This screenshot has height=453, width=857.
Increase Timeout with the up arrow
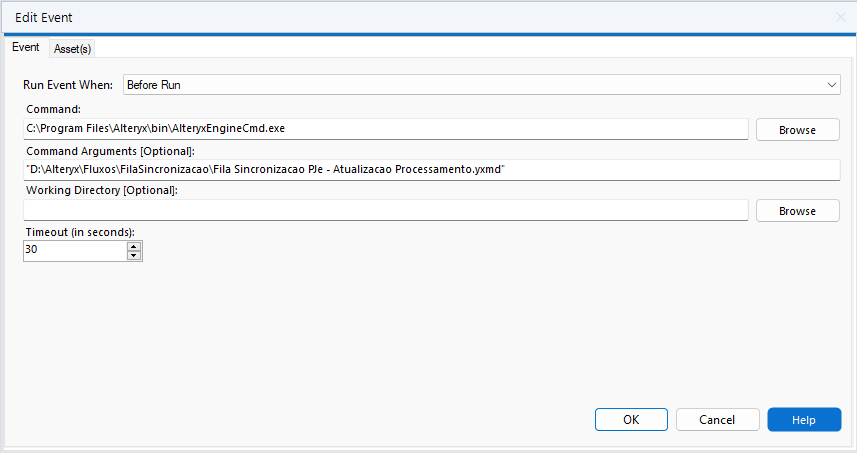tap(134, 246)
